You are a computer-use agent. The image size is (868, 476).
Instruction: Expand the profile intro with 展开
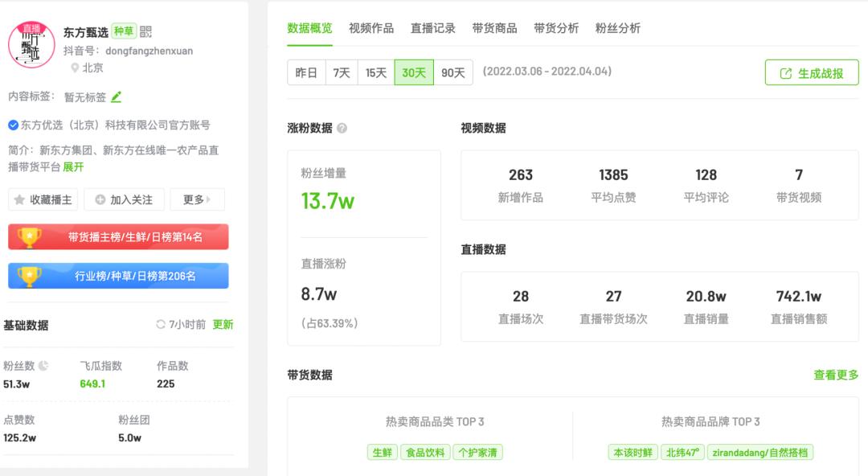[x=73, y=166]
